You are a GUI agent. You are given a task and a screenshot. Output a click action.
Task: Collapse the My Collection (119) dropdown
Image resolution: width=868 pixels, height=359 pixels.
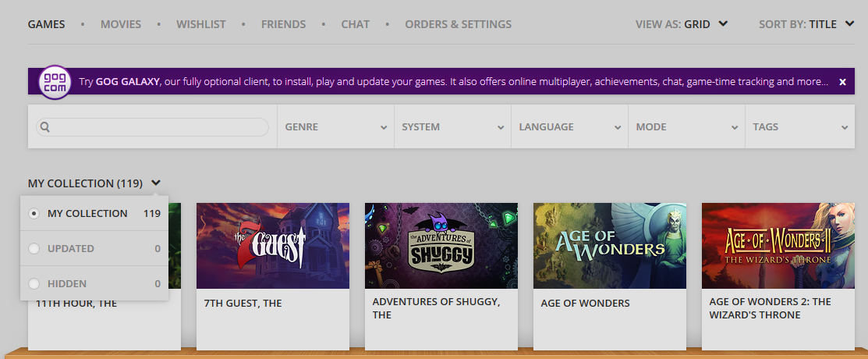coord(94,183)
